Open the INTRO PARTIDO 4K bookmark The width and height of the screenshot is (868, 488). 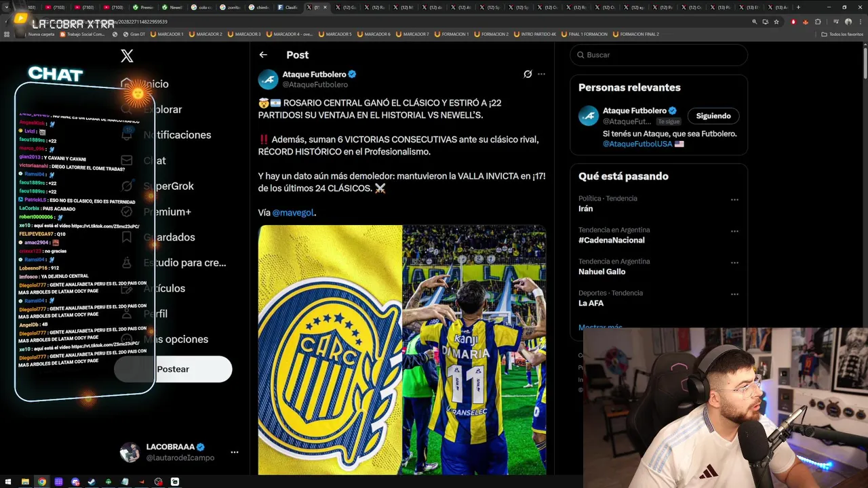coord(535,34)
